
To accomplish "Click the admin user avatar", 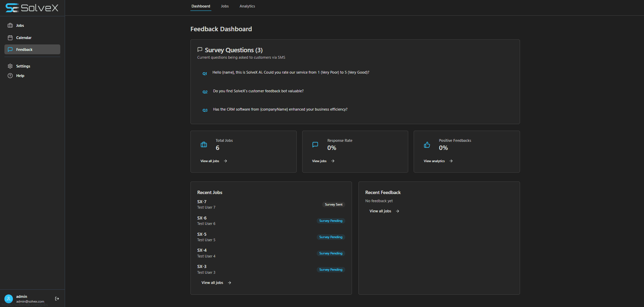I will click(x=8, y=299).
